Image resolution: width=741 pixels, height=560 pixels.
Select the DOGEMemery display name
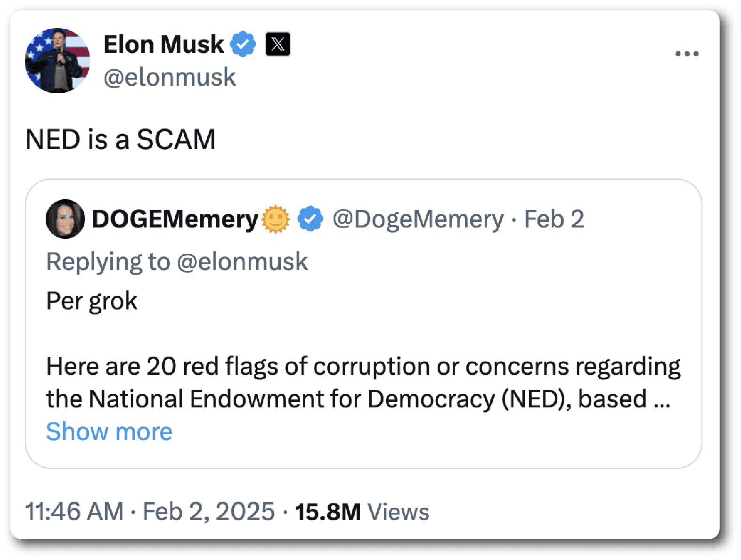click(x=175, y=219)
